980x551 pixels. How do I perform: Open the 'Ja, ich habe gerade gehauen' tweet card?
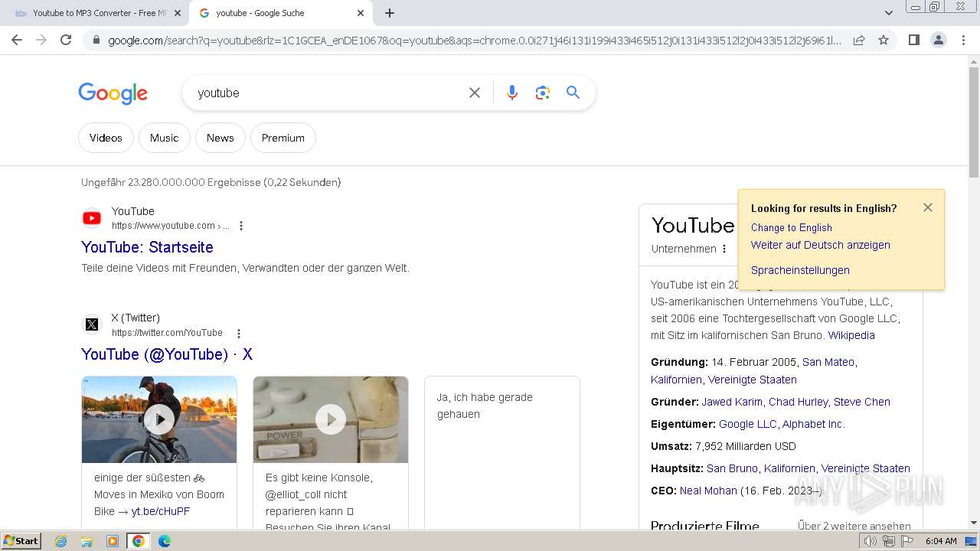(x=502, y=452)
